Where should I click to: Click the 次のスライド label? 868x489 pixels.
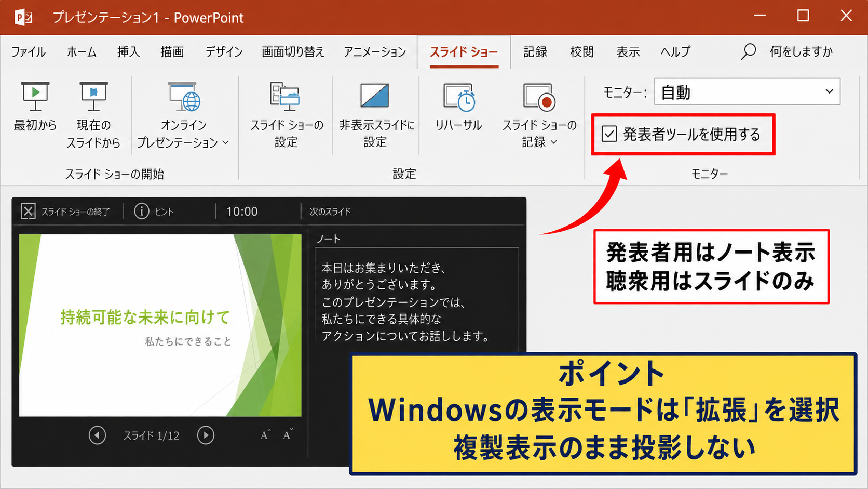pyautogui.click(x=330, y=212)
